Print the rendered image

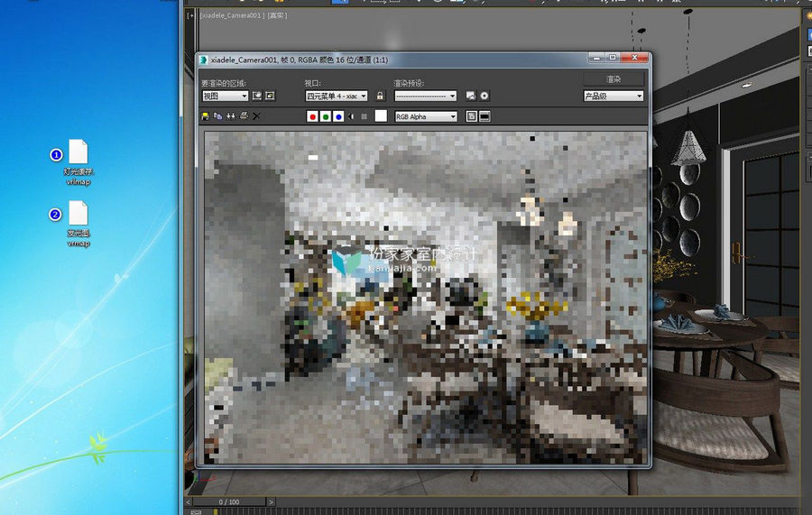click(244, 116)
